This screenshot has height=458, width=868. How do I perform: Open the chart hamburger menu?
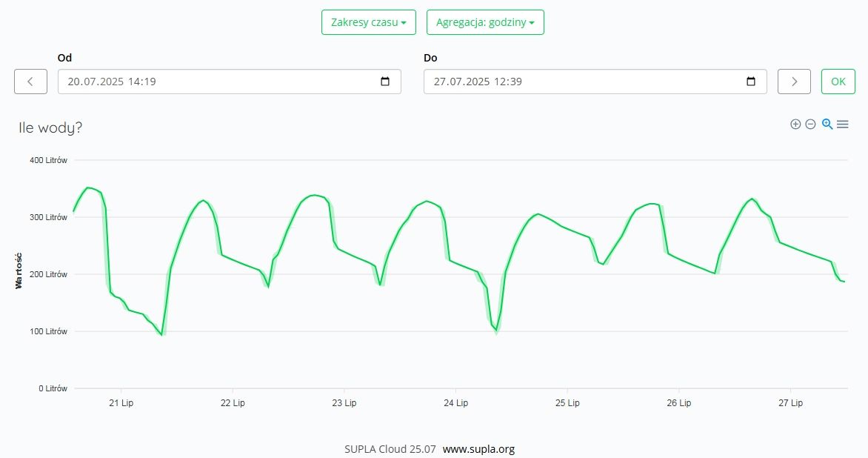click(x=843, y=124)
